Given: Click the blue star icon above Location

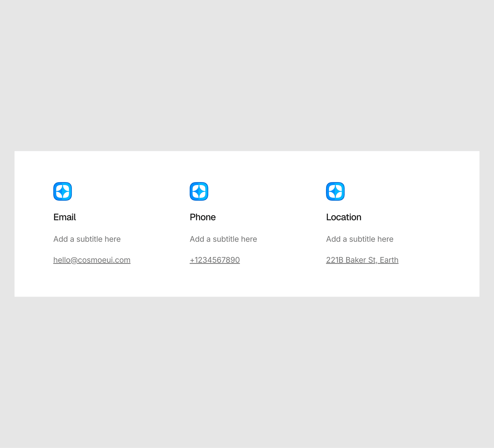Looking at the screenshot, I should click(335, 191).
